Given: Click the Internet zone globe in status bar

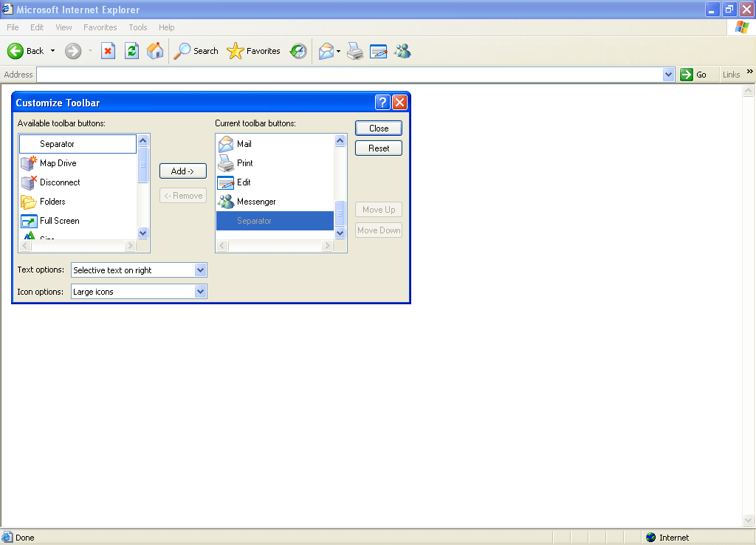Looking at the screenshot, I should pyautogui.click(x=651, y=538).
